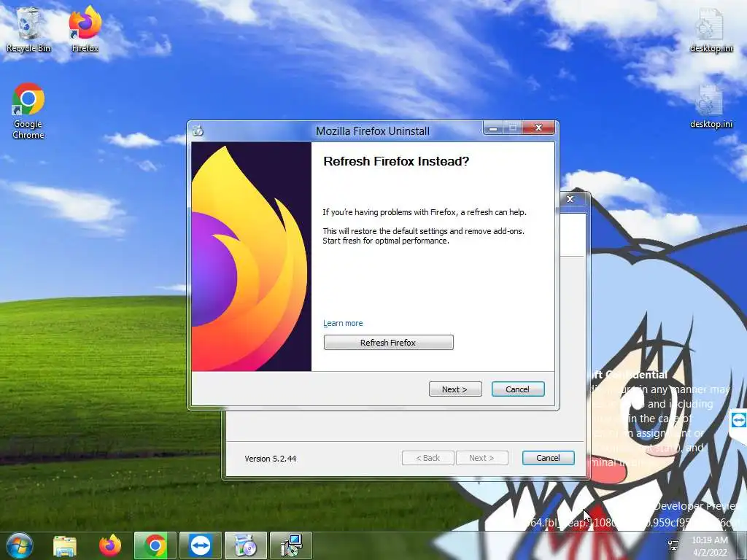The height and width of the screenshot is (560, 747).
Task: Click the Firefox Uninstall title bar icon
Action: tap(198, 131)
